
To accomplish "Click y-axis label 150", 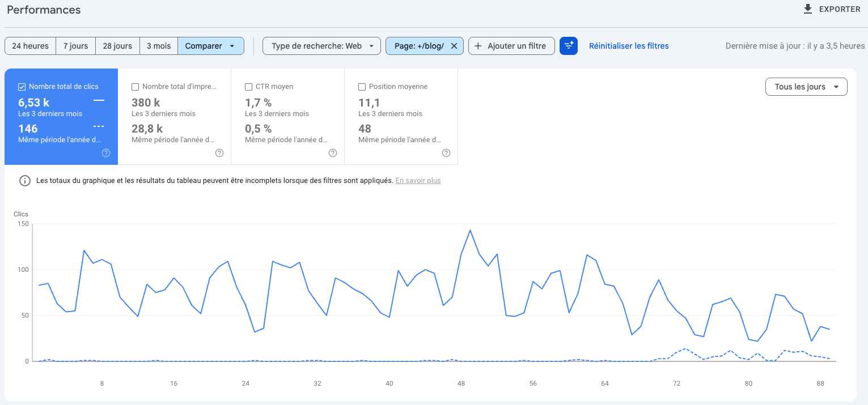I will [x=23, y=224].
